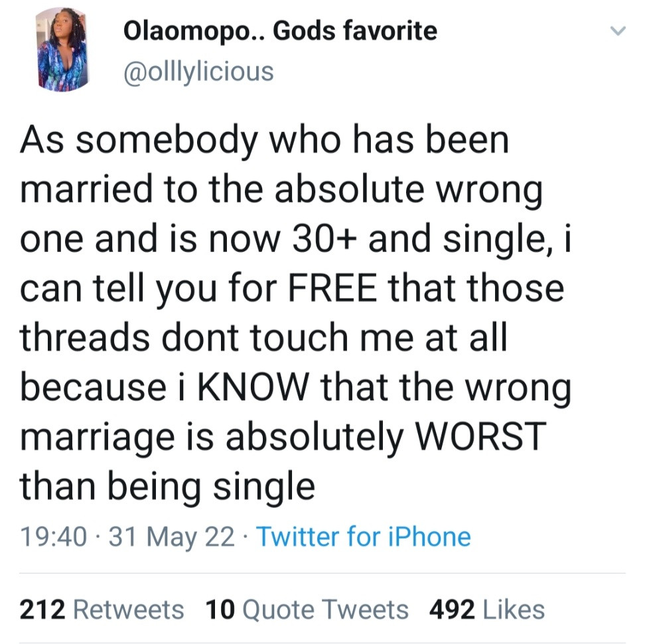Image resolution: width=645 pixels, height=644 pixels.
Task: View the 492 Likes list
Action: (x=487, y=609)
